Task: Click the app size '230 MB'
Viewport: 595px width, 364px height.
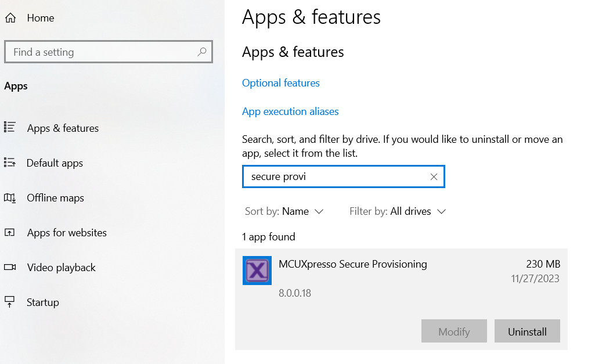Action: tap(543, 264)
